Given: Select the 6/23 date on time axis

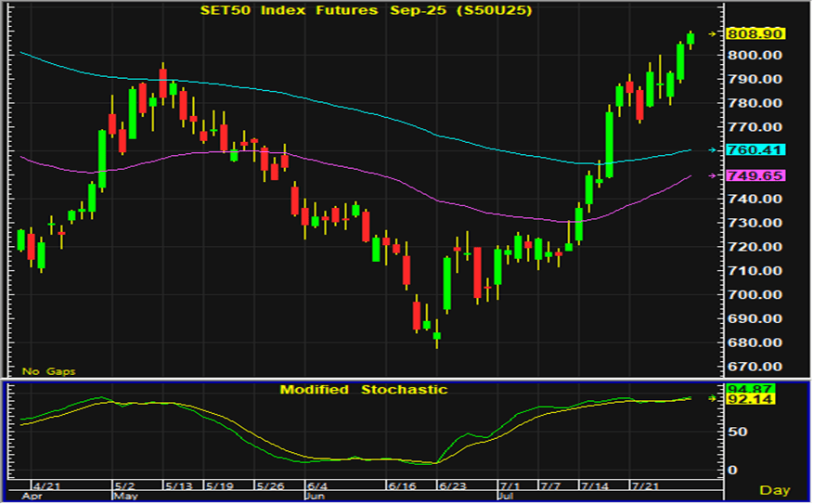Looking at the screenshot, I should [452, 485].
